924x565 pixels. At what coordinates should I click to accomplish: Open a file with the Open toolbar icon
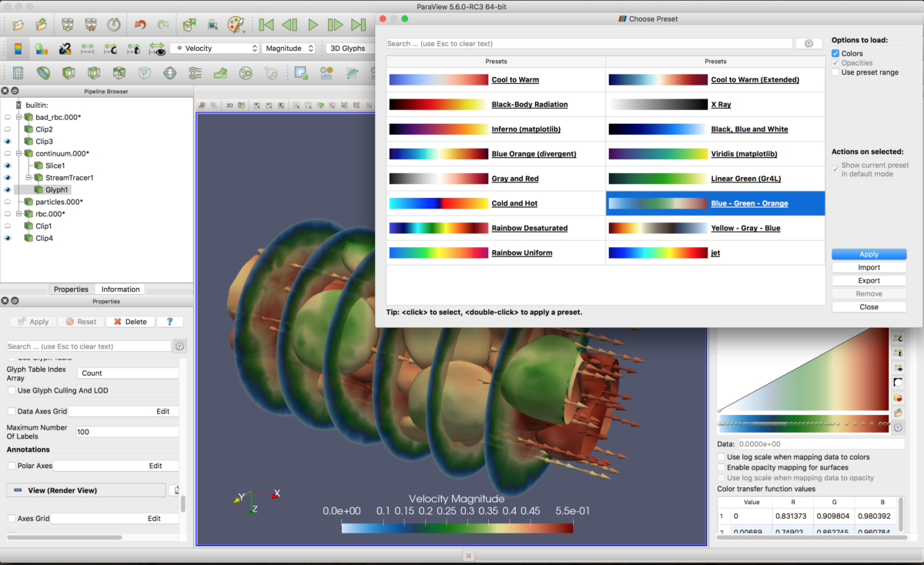pyautogui.click(x=18, y=24)
